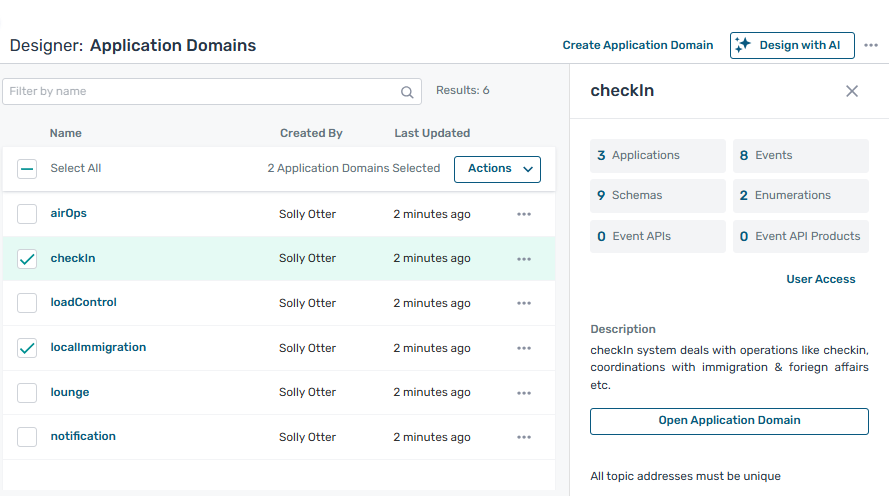Click the Filter by name input field
The width and height of the screenshot is (889, 496).
pos(200,92)
